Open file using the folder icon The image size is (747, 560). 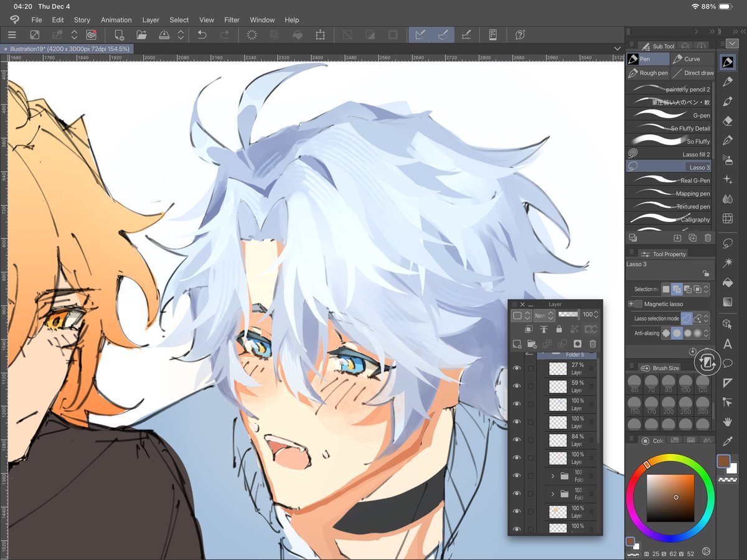pos(142,35)
